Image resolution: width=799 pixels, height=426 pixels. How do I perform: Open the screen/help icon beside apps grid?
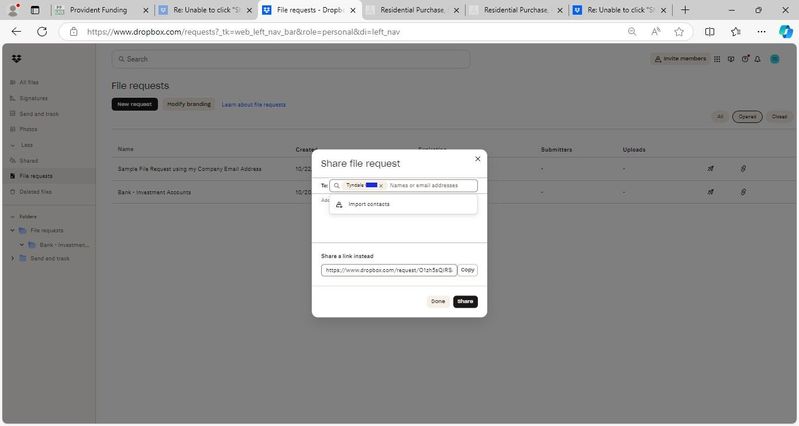click(731, 59)
